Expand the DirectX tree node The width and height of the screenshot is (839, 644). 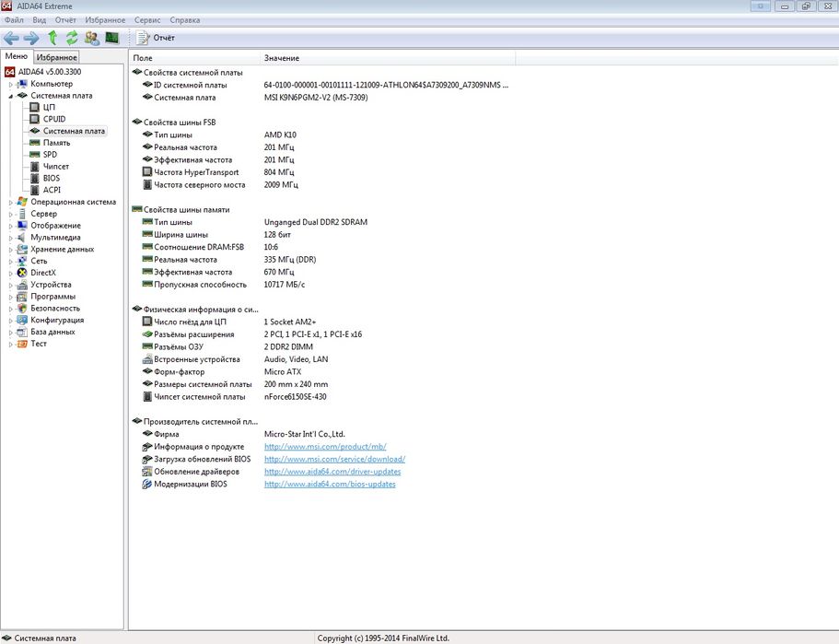click(x=10, y=273)
